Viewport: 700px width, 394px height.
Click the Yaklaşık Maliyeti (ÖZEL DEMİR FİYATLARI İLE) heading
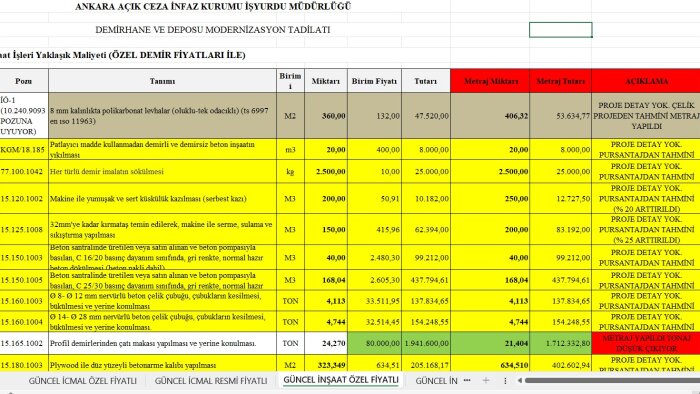(x=123, y=55)
